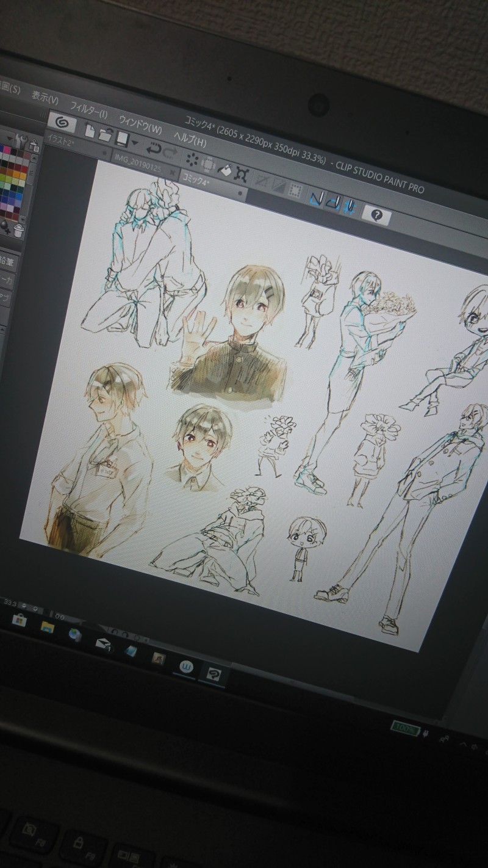Viewport: 488px width, 868px height.
Task: Click color palette scrollbar up arrow
Action: pos(35,158)
